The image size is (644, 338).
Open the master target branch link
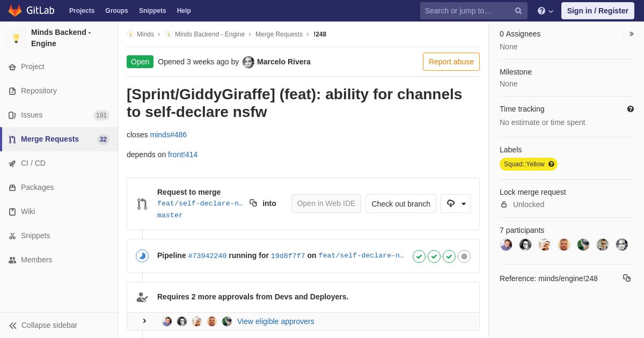170,215
